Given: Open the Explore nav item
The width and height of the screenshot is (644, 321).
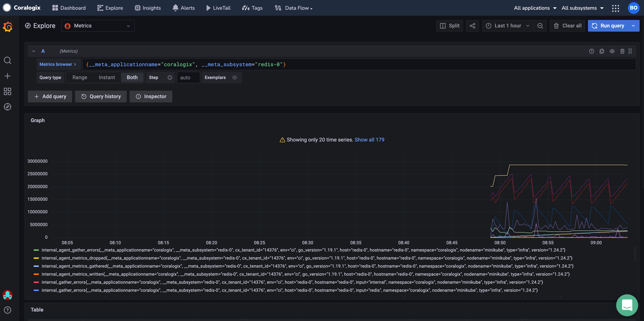Looking at the screenshot, I should (110, 8).
